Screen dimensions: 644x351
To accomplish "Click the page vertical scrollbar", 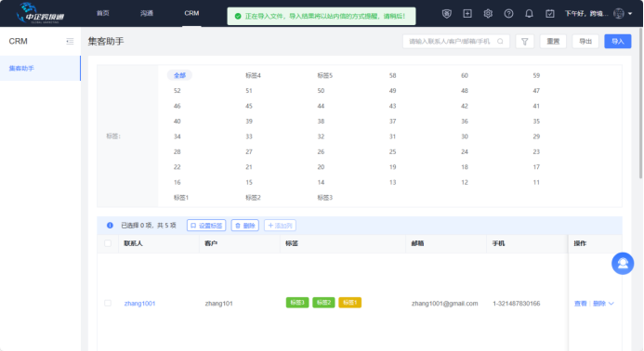I will 640,103.
